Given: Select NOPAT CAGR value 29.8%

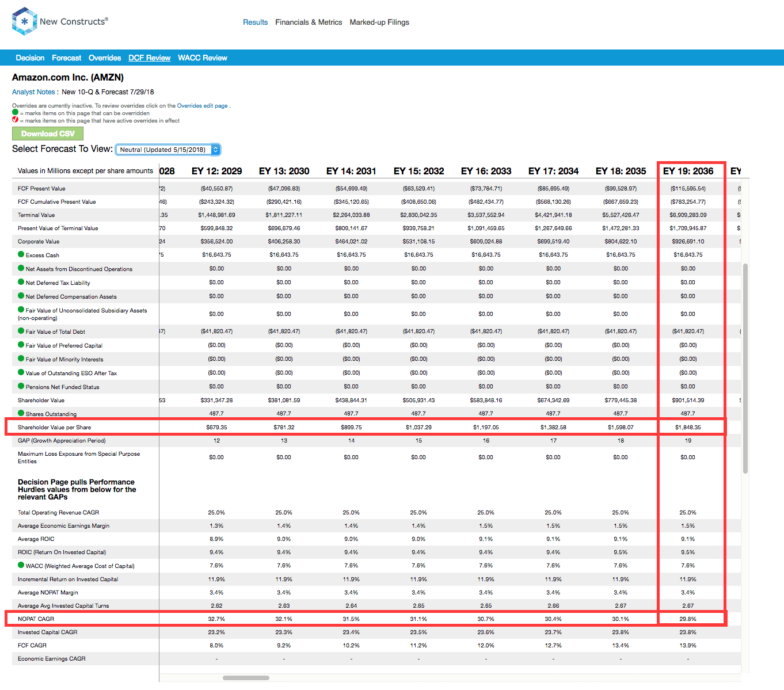Looking at the screenshot, I should [687, 619].
